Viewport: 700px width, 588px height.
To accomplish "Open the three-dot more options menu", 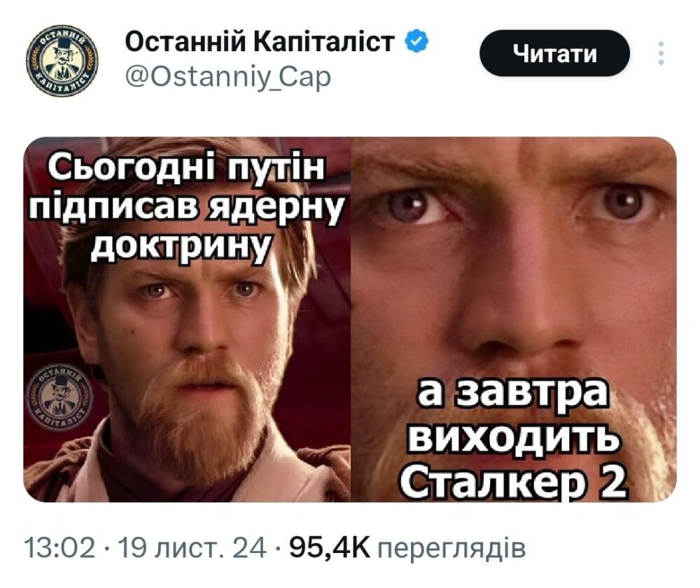I will tap(661, 54).
